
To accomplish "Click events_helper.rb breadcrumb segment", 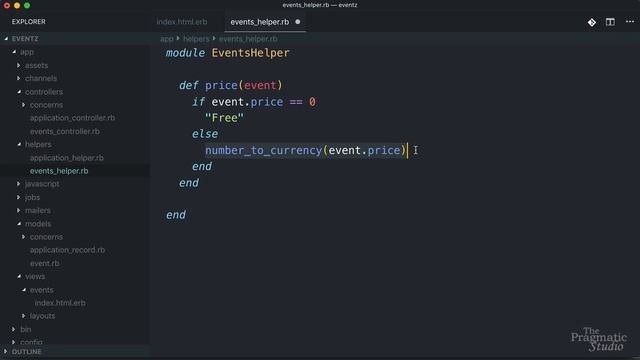I will [x=248, y=39].
